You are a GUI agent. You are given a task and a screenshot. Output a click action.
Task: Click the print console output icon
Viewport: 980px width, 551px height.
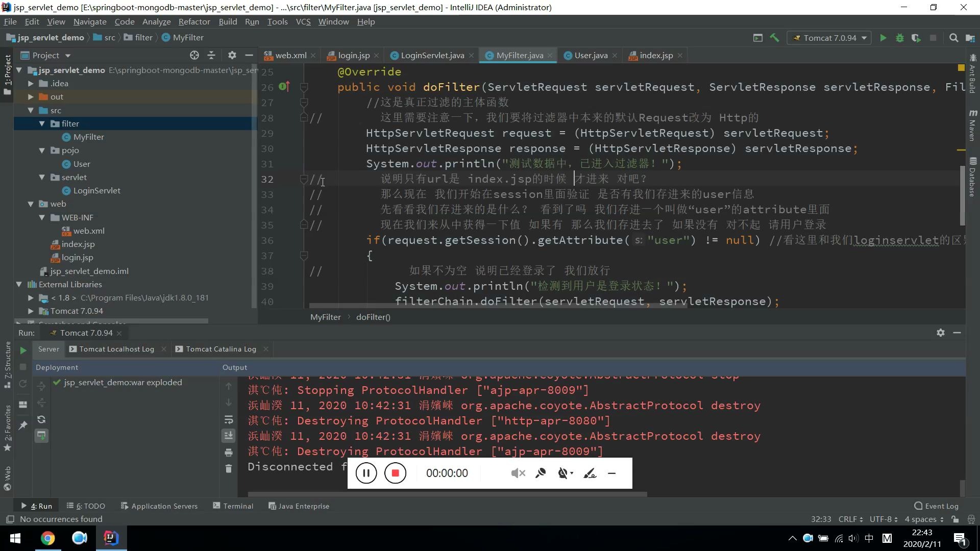click(x=229, y=453)
